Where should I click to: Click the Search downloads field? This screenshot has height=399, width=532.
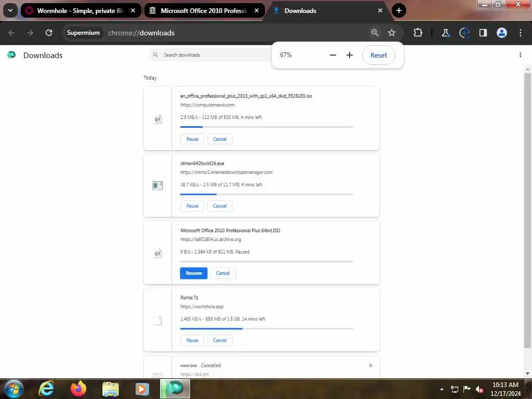click(210, 55)
